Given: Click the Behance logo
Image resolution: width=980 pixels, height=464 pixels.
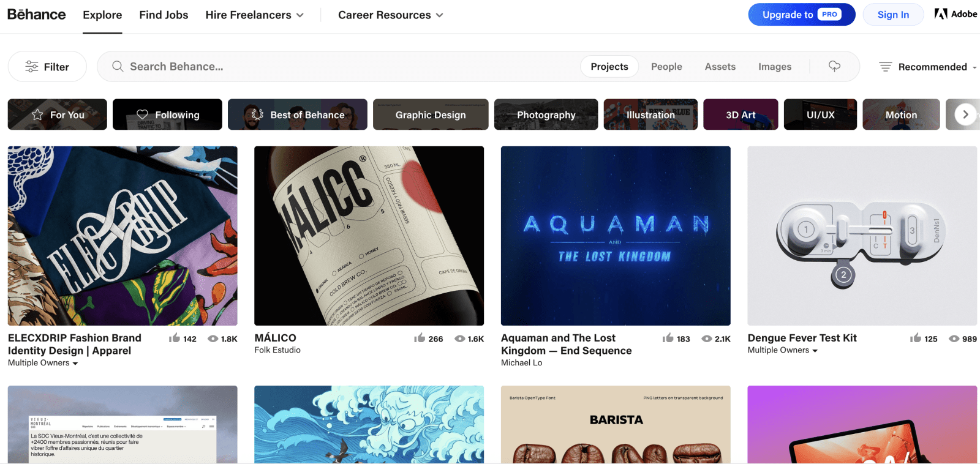Looking at the screenshot, I should [x=36, y=15].
